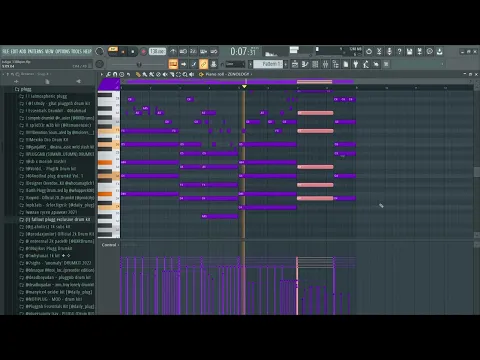Adjust the main pitch knob

[x=99, y=64]
